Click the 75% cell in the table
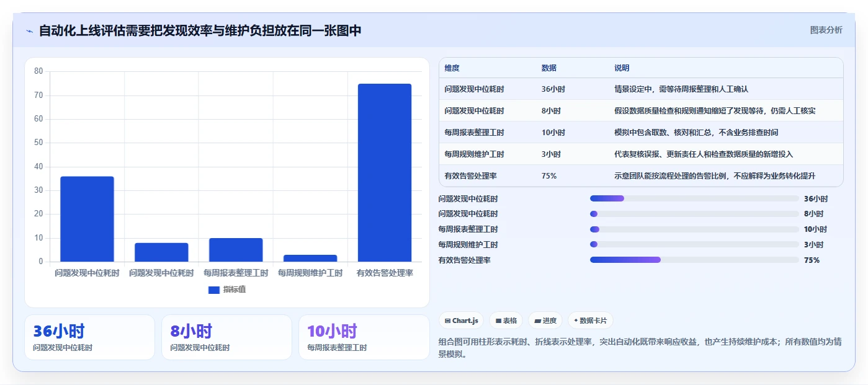Screen dimensions: 868x385 [x=549, y=176]
